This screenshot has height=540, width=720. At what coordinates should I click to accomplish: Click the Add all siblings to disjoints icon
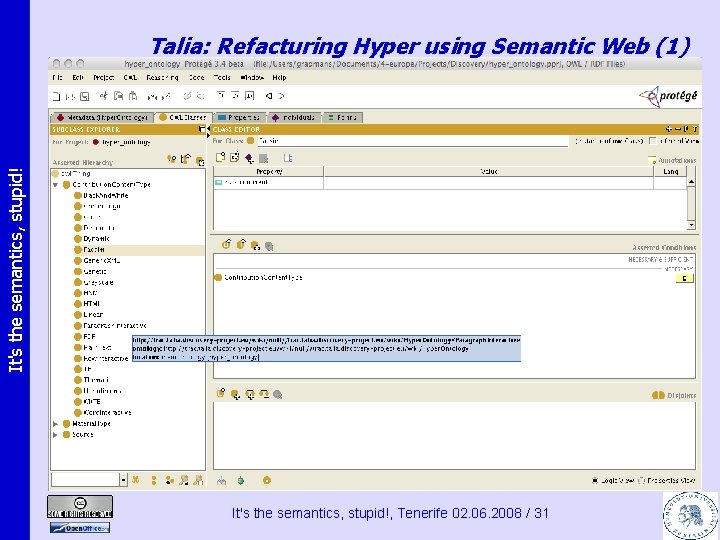[x=250, y=394]
